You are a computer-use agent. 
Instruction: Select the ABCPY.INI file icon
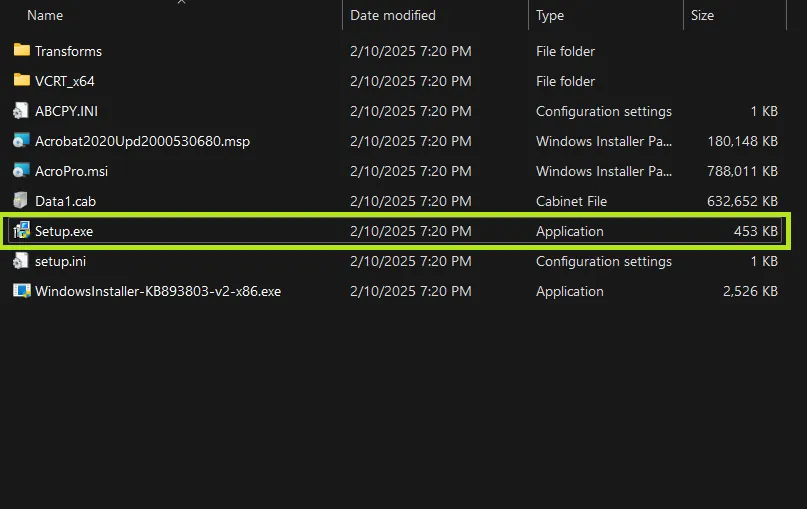[21, 111]
